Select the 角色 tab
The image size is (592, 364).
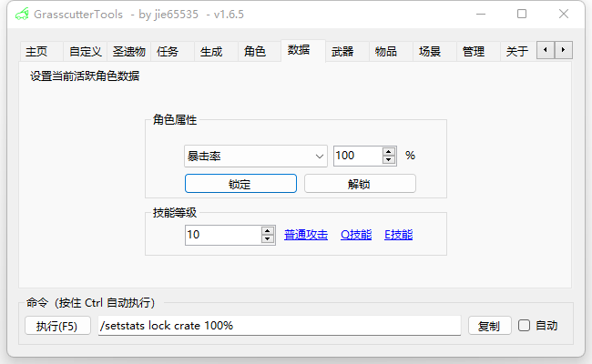coord(255,52)
